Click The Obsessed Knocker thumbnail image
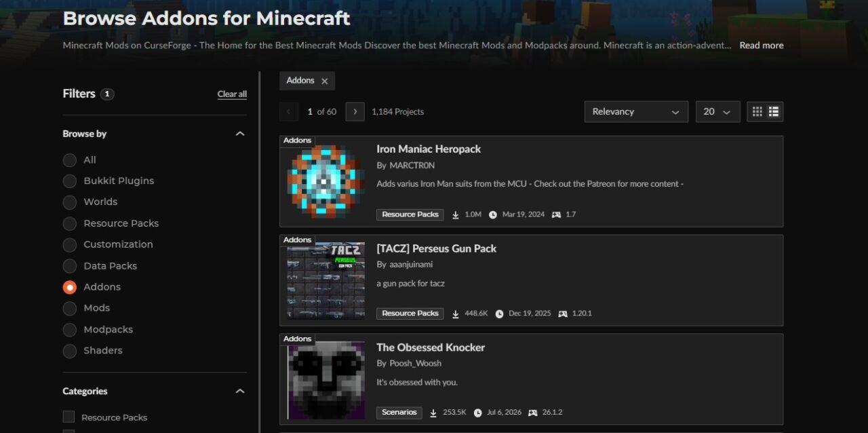 pos(325,380)
